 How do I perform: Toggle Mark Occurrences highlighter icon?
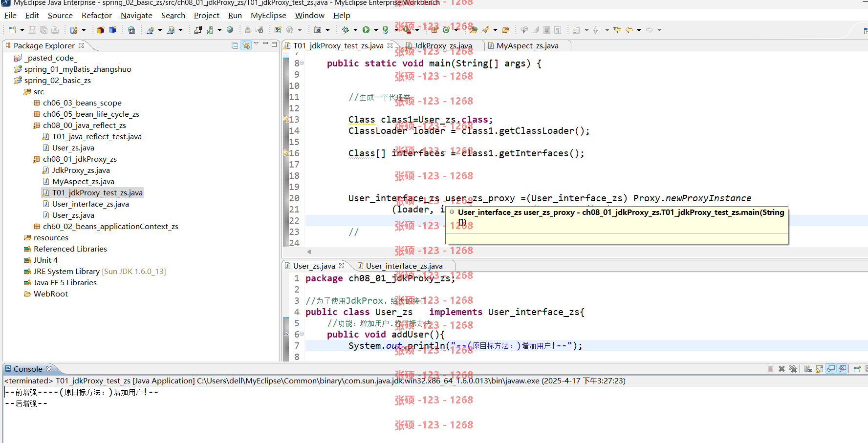coord(536,30)
